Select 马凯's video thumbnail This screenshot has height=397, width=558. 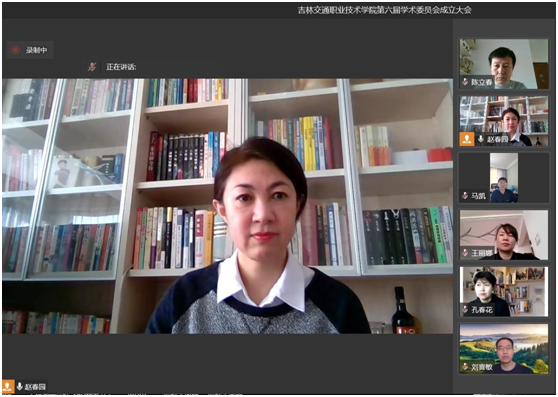coord(504,178)
